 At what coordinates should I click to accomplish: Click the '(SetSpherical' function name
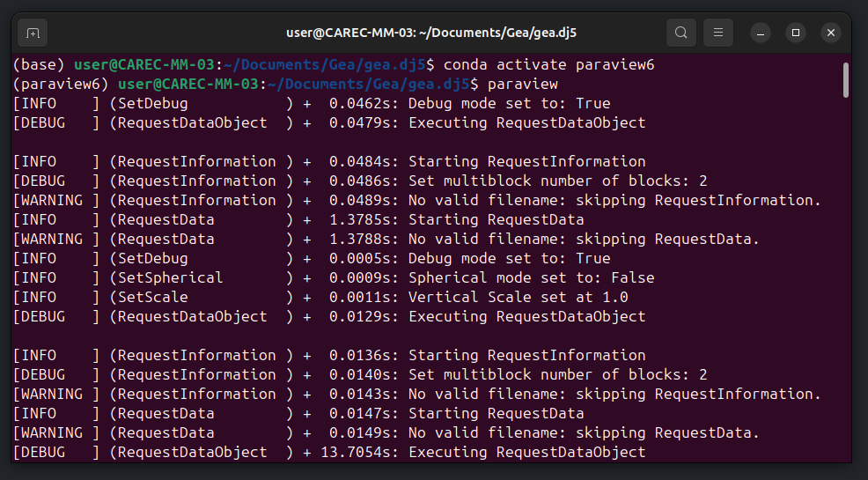tap(166, 278)
